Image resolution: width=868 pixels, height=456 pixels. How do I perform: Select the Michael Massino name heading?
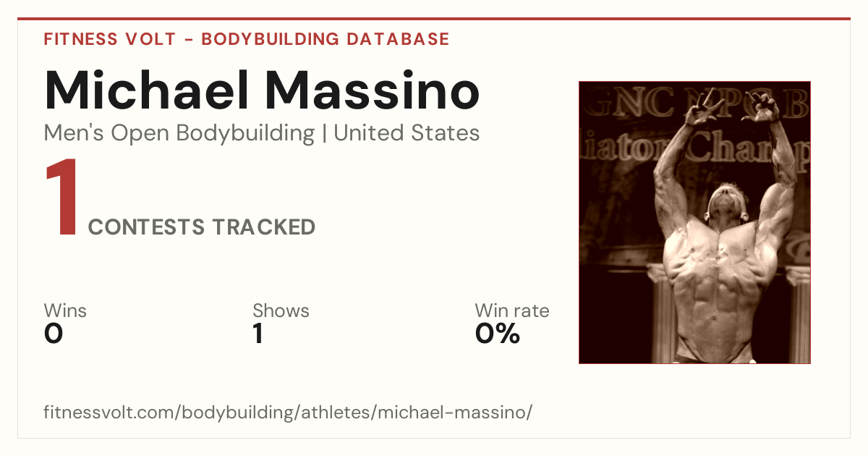click(x=262, y=91)
